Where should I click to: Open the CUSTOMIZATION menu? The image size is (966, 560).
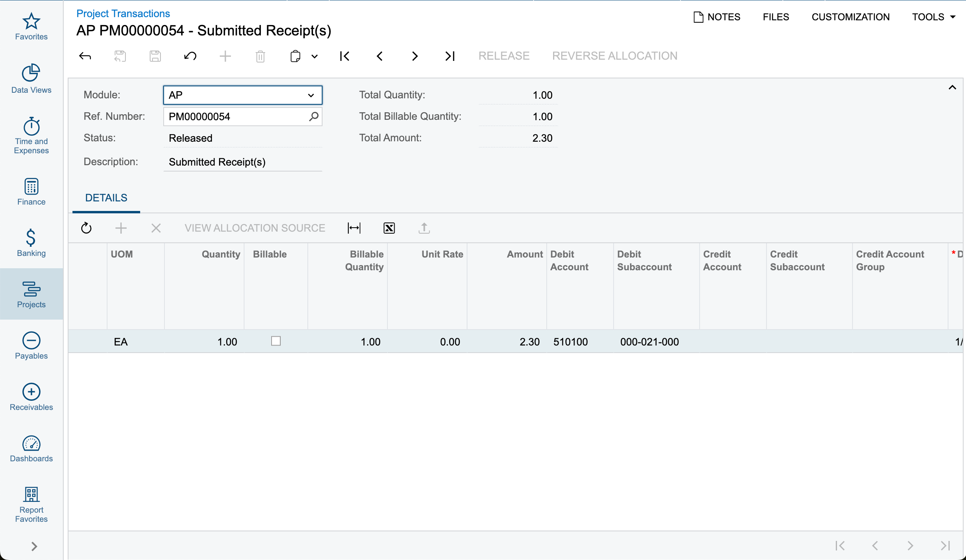[x=851, y=17]
